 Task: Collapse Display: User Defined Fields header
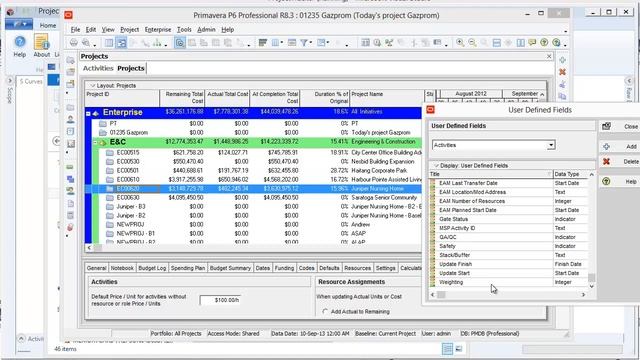coord(436,166)
